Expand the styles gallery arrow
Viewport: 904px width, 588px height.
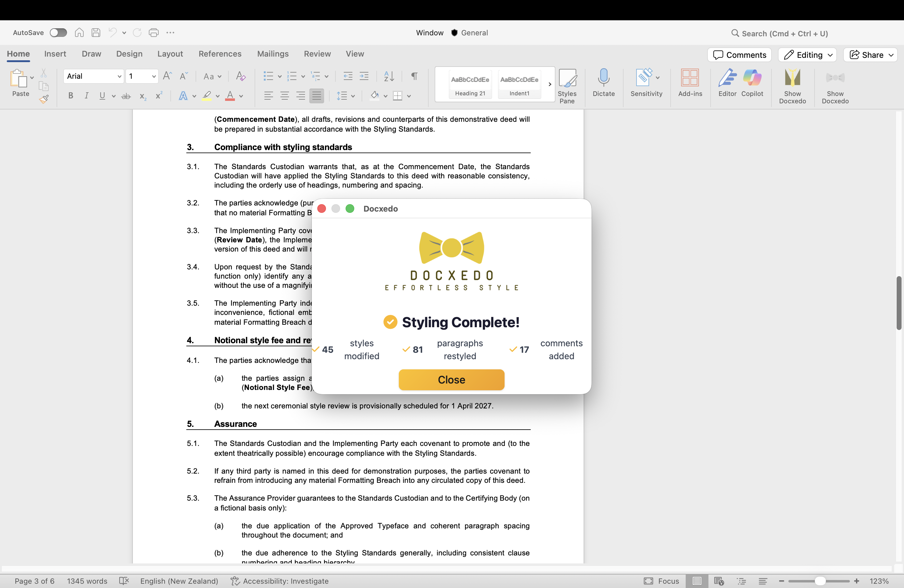coord(549,84)
